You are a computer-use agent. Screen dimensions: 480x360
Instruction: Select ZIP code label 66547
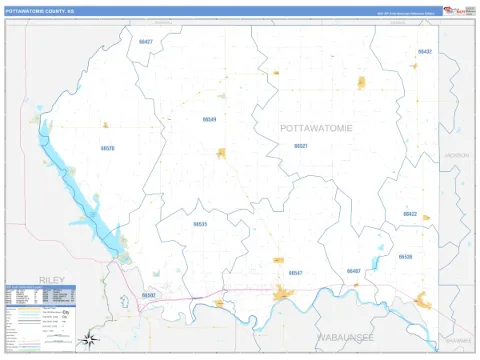tap(296, 273)
